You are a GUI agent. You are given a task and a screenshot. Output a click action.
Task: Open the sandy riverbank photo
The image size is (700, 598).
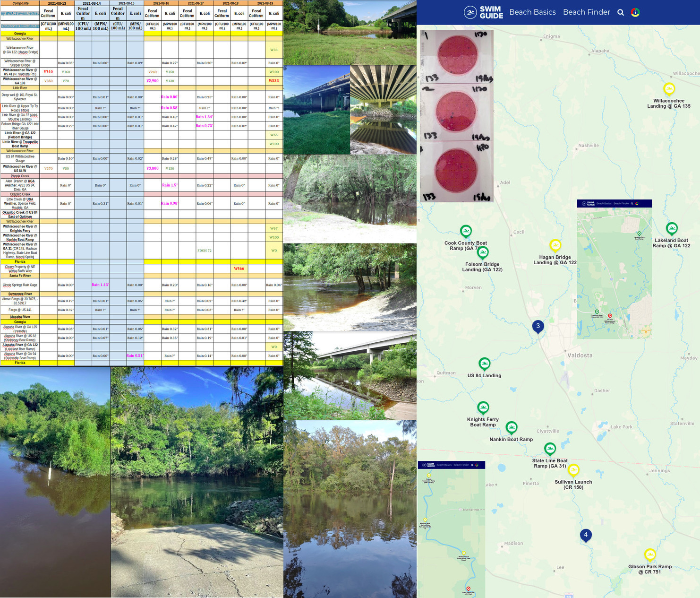350,287
